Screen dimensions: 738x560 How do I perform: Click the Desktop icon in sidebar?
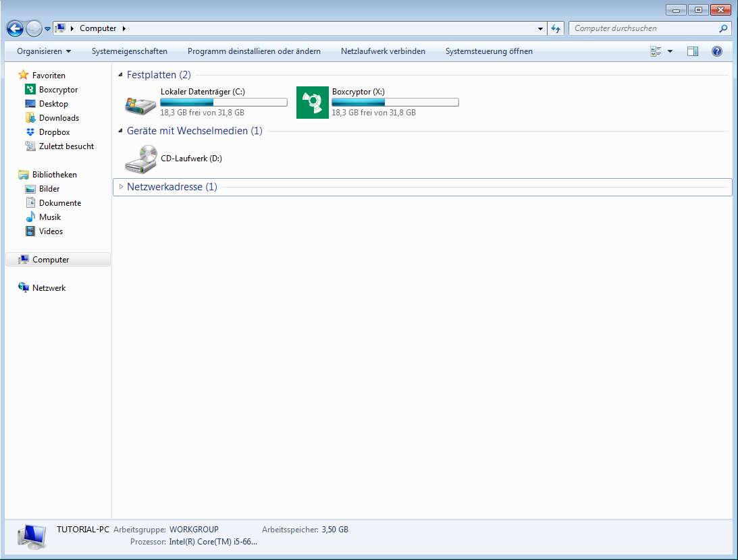[30, 103]
